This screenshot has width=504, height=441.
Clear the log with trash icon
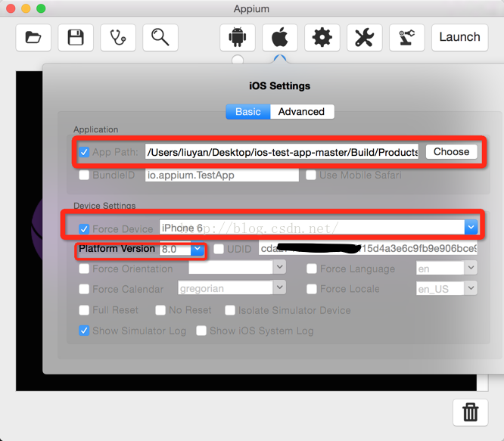471,412
